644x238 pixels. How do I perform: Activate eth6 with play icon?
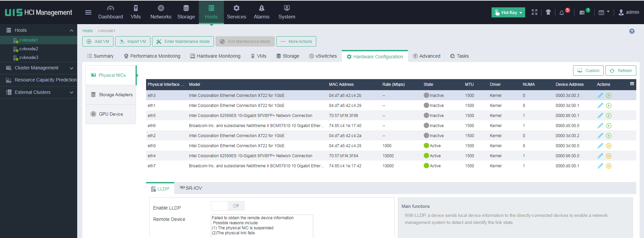[x=609, y=126]
